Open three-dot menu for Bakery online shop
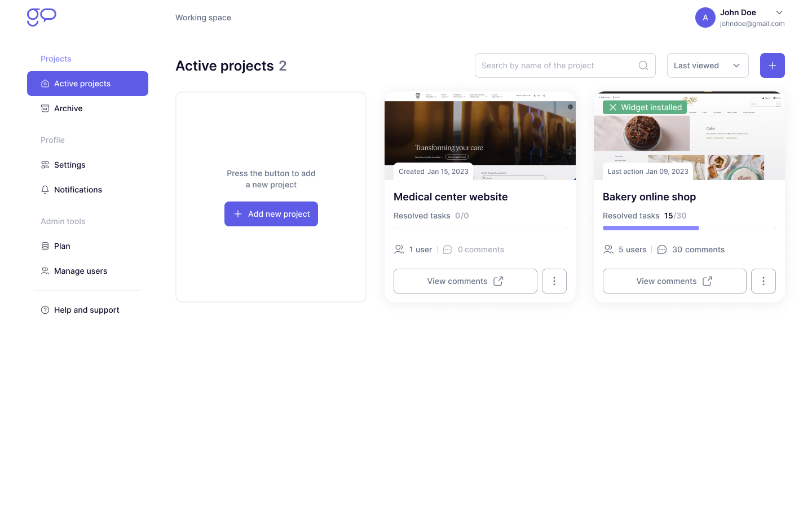 [763, 281]
